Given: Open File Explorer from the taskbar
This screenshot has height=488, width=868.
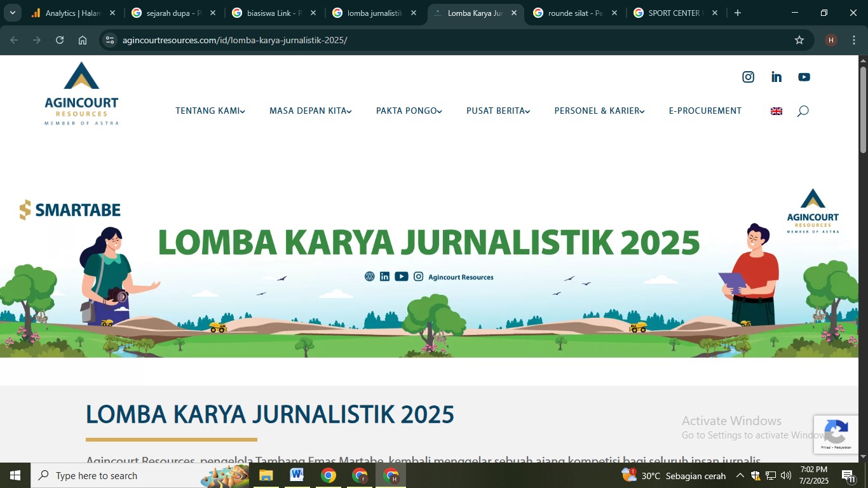Looking at the screenshot, I should click(266, 475).
